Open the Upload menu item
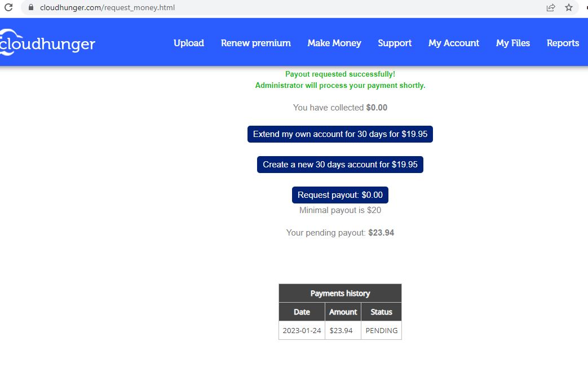The height and width of the screenshot is (381, 588). click(189, 43)
